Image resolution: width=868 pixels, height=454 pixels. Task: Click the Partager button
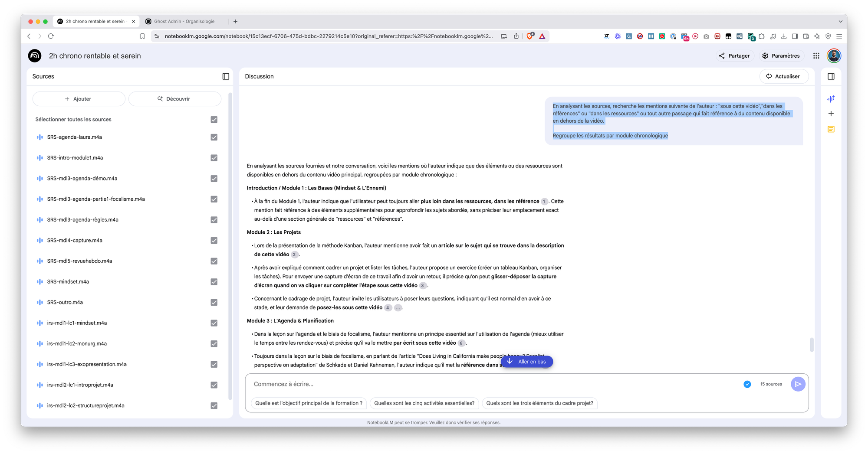tap(734, 56)
